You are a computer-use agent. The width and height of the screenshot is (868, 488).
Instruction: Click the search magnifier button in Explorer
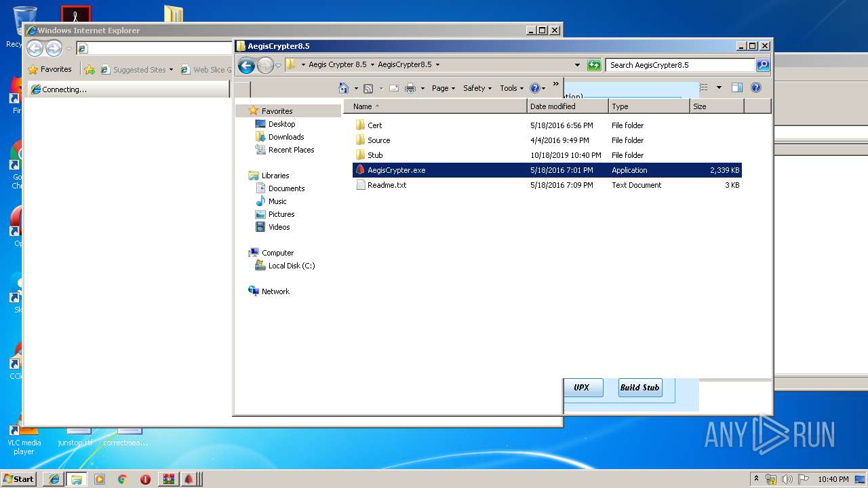(x=763, y=65)
